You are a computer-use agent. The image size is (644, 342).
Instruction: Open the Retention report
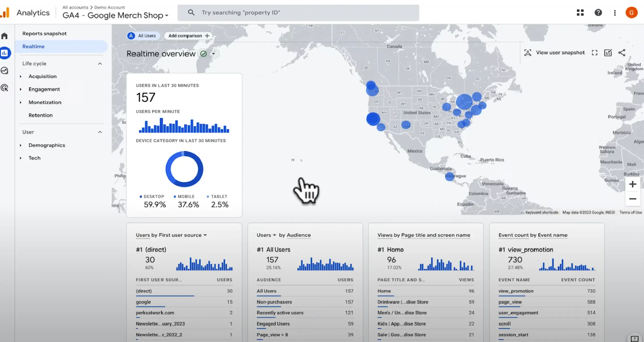[40, 115]
